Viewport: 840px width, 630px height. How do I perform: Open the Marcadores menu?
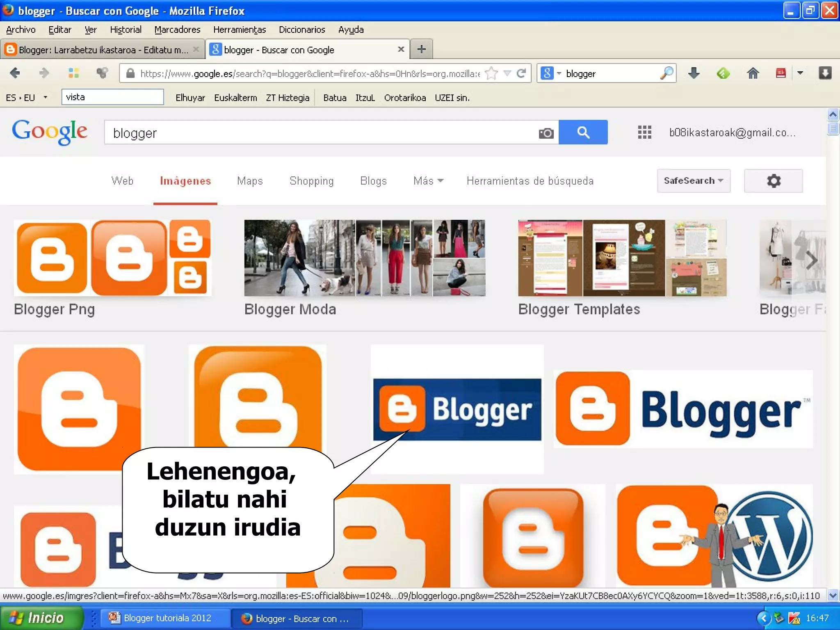point(177,30)
